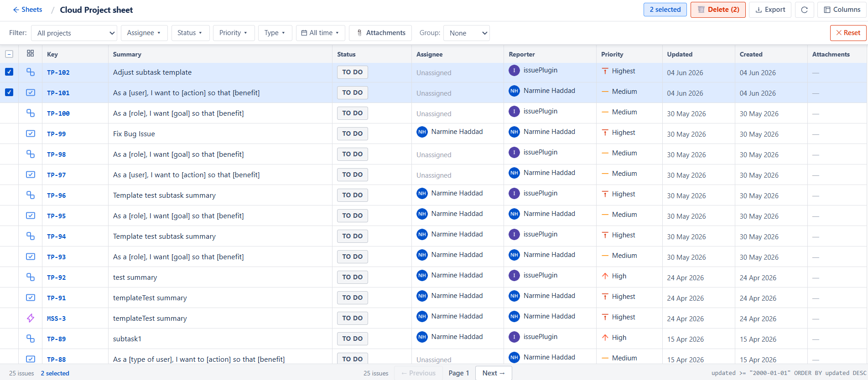Click the subtask icon in row TP-89
This screenshot has height=380, width=868.
click(x=31, y=339)
